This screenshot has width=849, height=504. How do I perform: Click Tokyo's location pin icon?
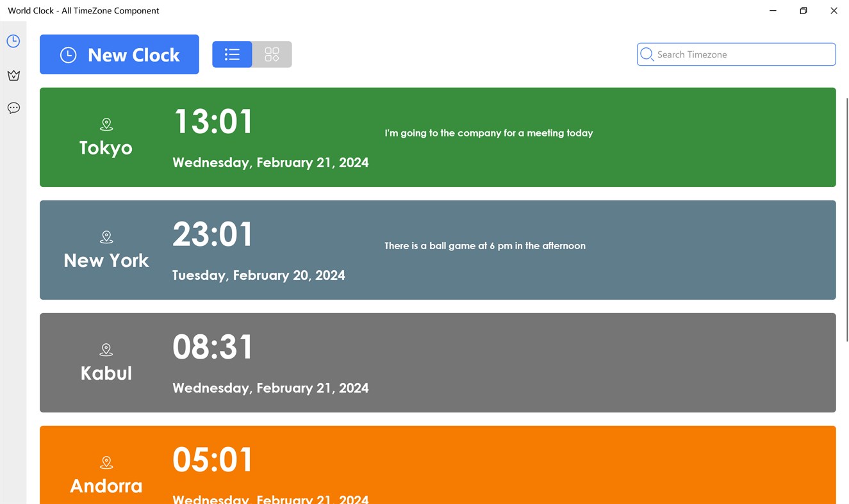106,124
